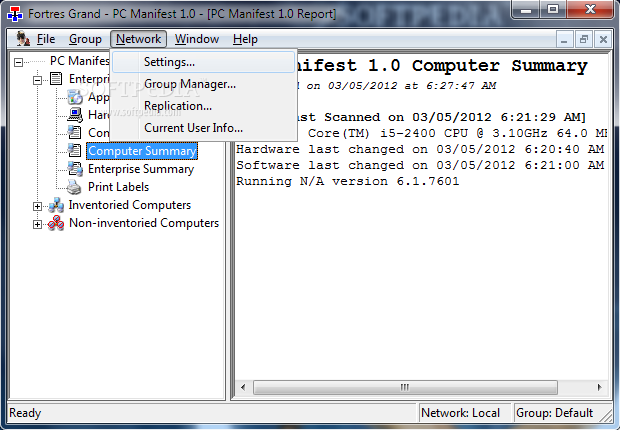Select Inventoried Computers label
This screenshot has width=620, height=430.
[130, 205]
